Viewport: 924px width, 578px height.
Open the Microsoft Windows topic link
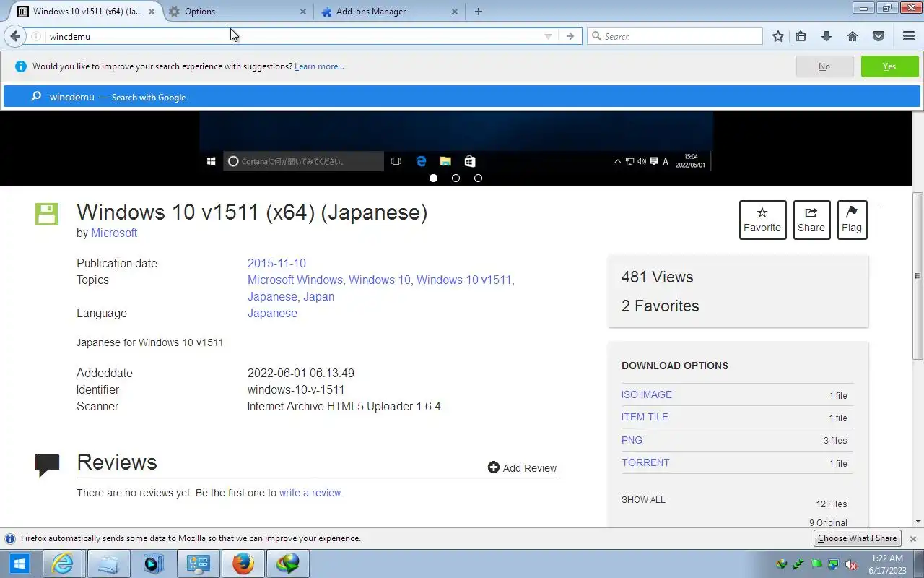coord(295,280)
